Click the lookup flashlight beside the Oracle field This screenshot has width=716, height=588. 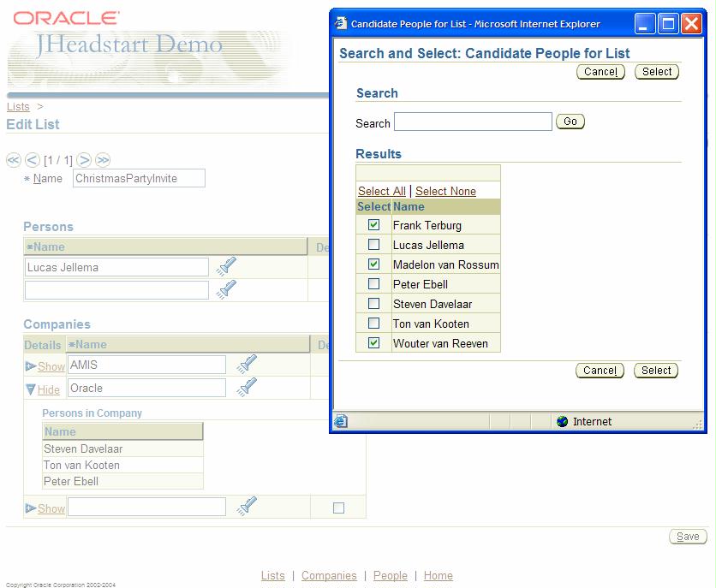[247, 388]
